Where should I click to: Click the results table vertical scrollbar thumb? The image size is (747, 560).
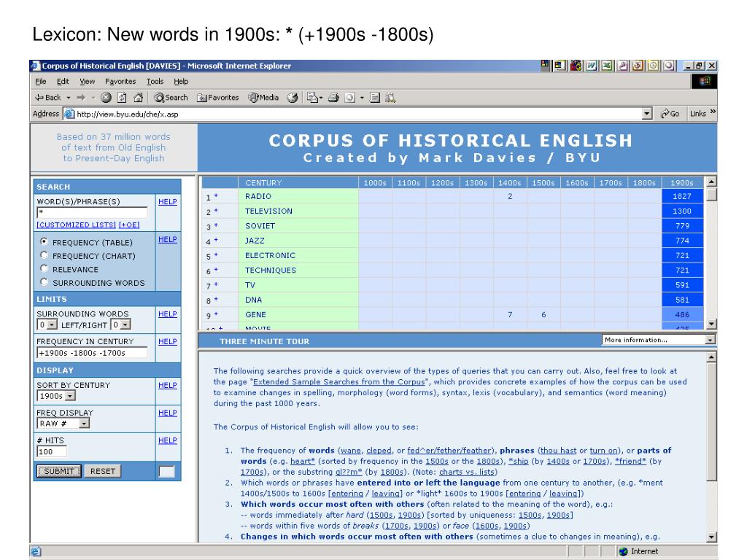[x=711, y=195]
